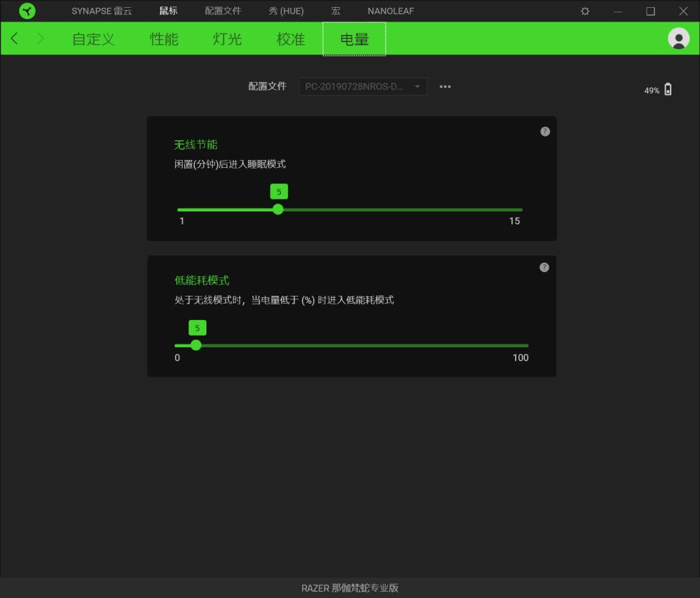This screenshot has height=598, width=700.
Task: Switch to the 秀 (HUE) tab
Action: [x=286, y=11]
